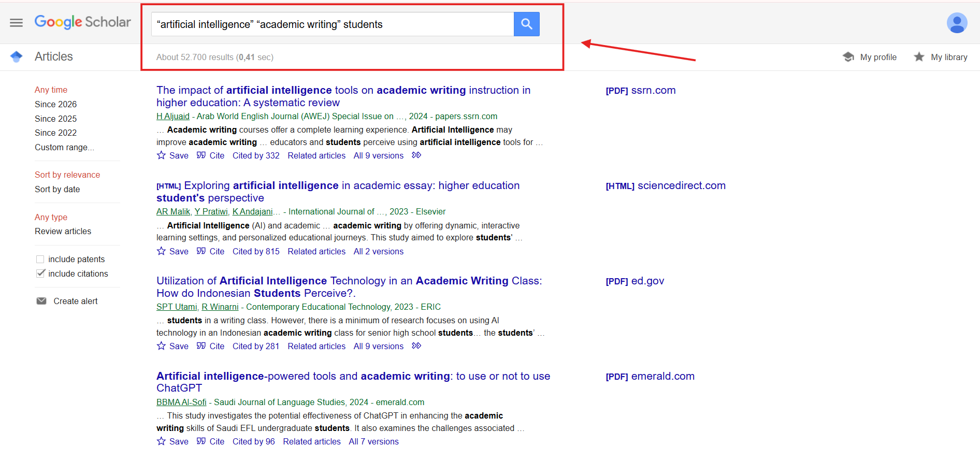Click author link SPT Utami

(x=177, y=307)
